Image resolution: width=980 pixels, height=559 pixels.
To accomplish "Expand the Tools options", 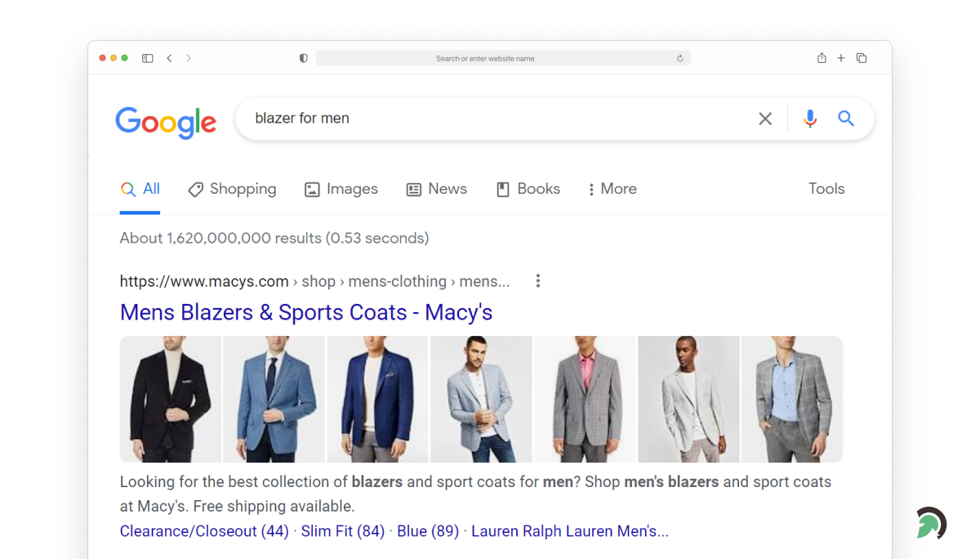I will 826,189.
